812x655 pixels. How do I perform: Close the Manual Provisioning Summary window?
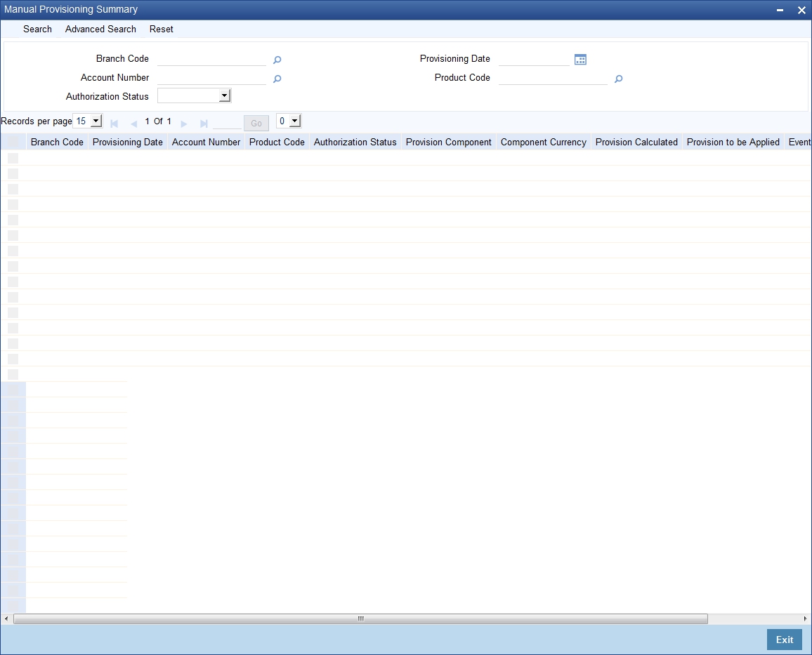(x=801, y=10)
